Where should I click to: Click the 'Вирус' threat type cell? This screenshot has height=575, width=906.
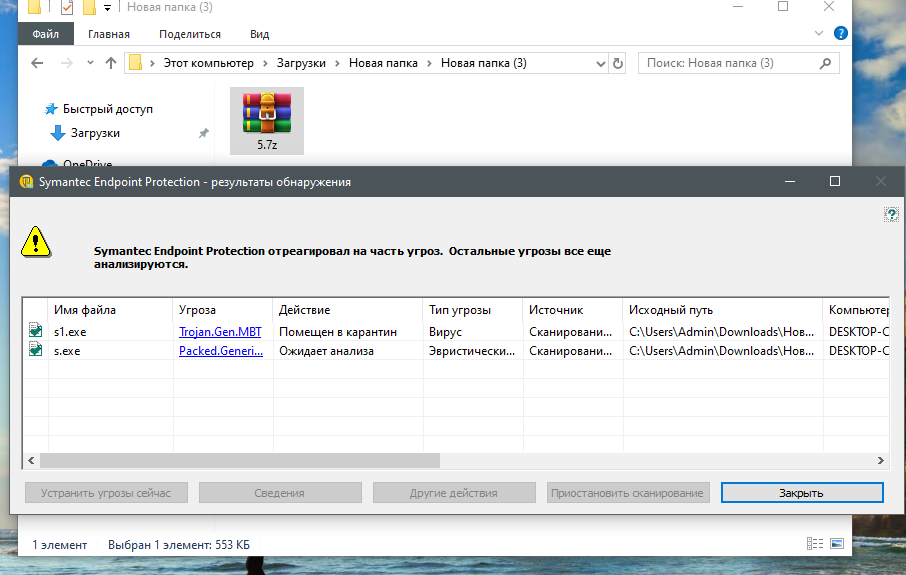[x=445, y=332]
